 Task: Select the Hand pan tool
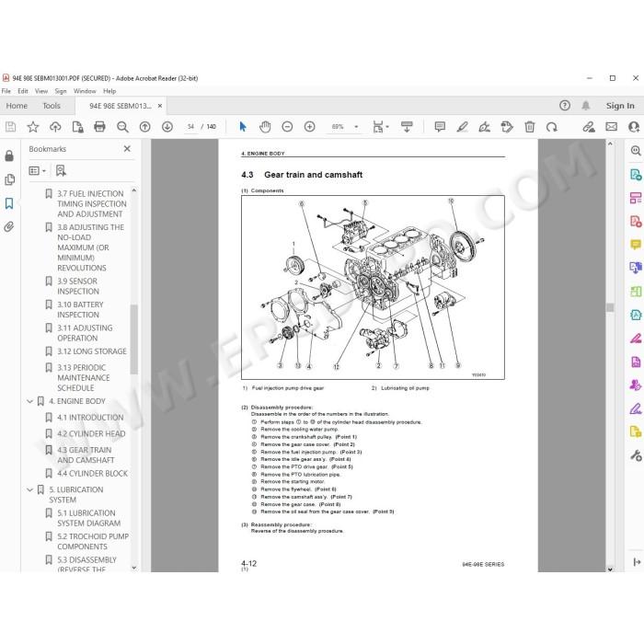coord(265,127)
